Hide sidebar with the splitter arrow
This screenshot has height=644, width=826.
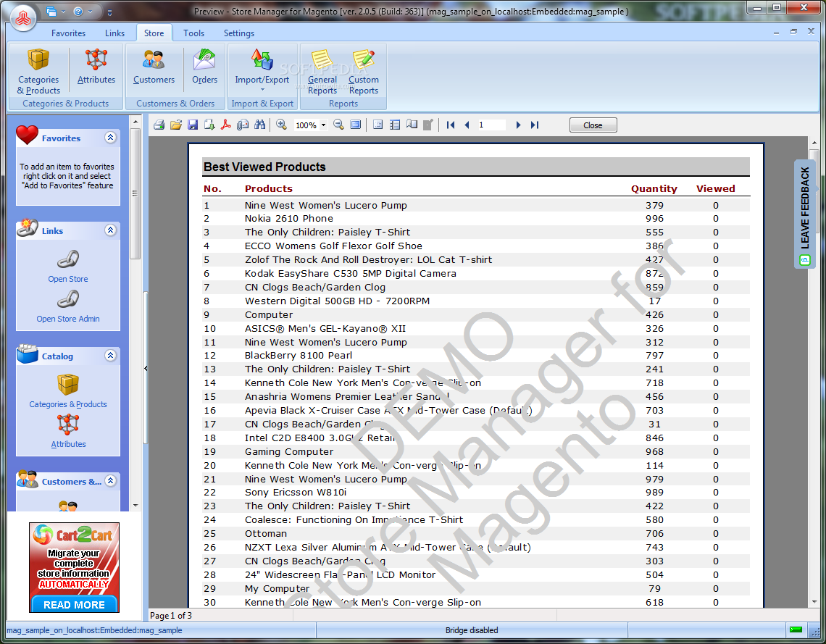(x=146, y=368)
